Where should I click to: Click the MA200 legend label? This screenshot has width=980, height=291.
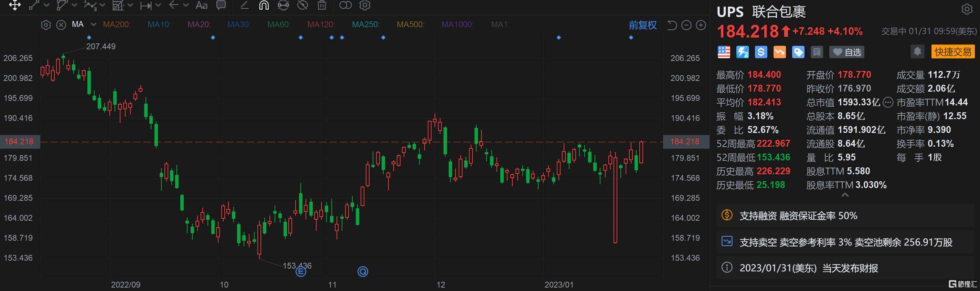tap(116, 25)
